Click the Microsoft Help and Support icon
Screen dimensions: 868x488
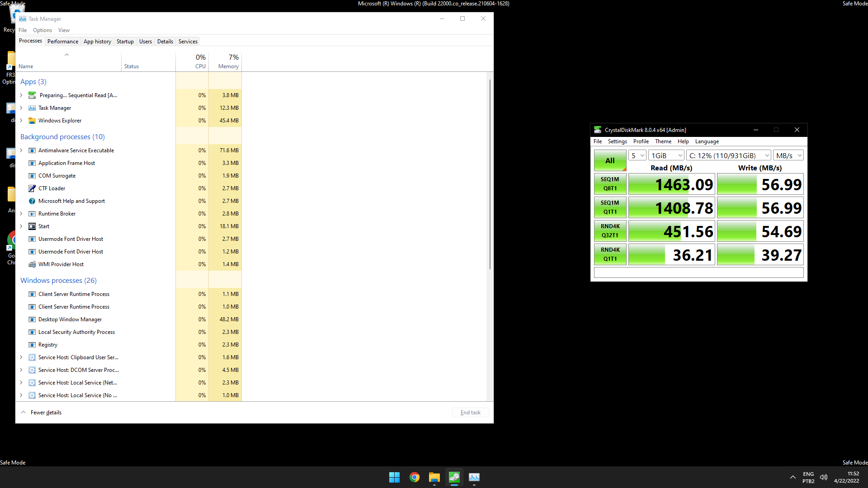(32, 201)
